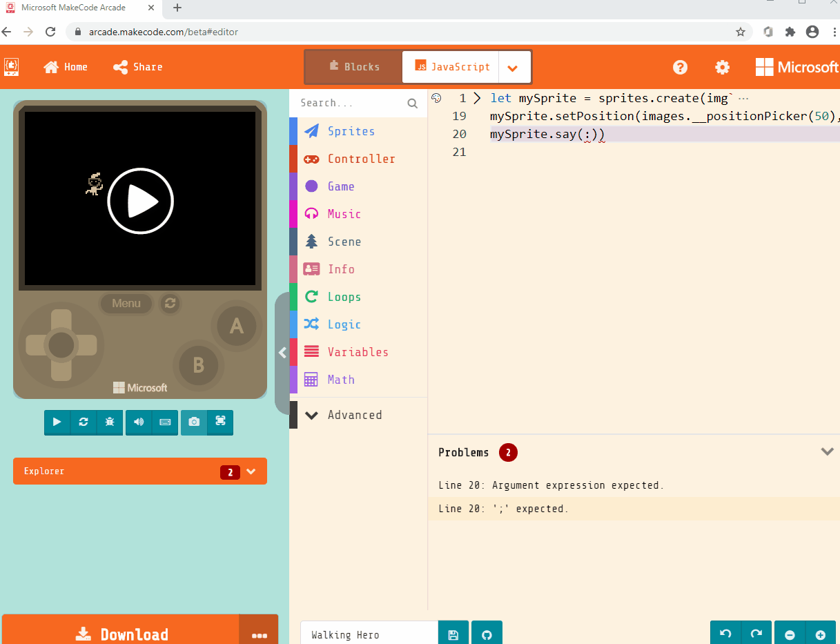Toggle keyboard controls icon
Image resolution: width=840 pixels, height=644 pixels.
[165, 422]
